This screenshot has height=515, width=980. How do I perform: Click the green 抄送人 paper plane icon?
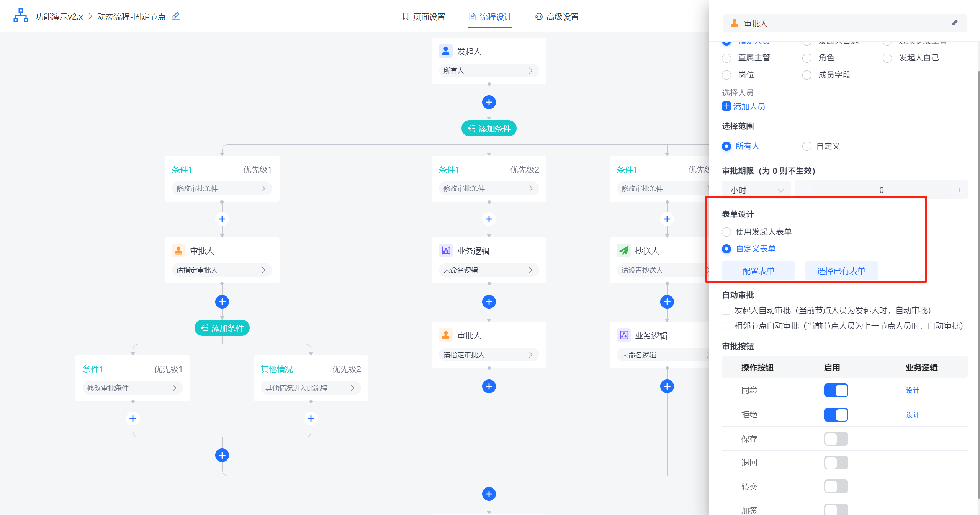624,250
